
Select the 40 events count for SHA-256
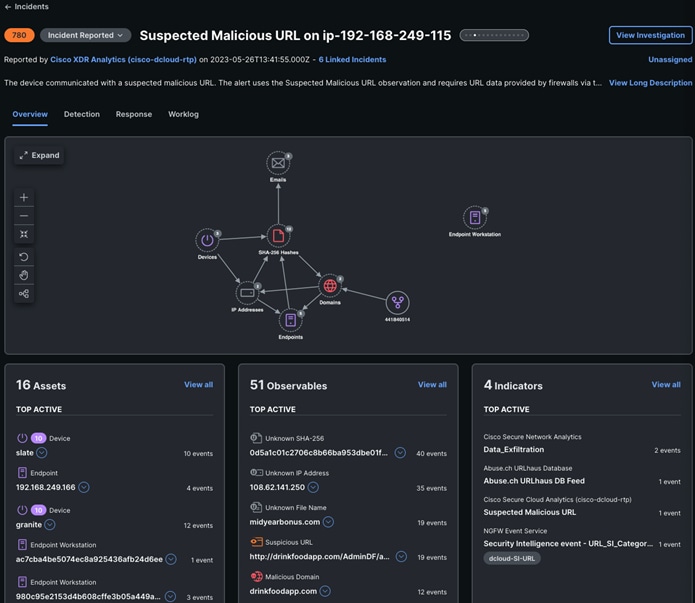431,454
